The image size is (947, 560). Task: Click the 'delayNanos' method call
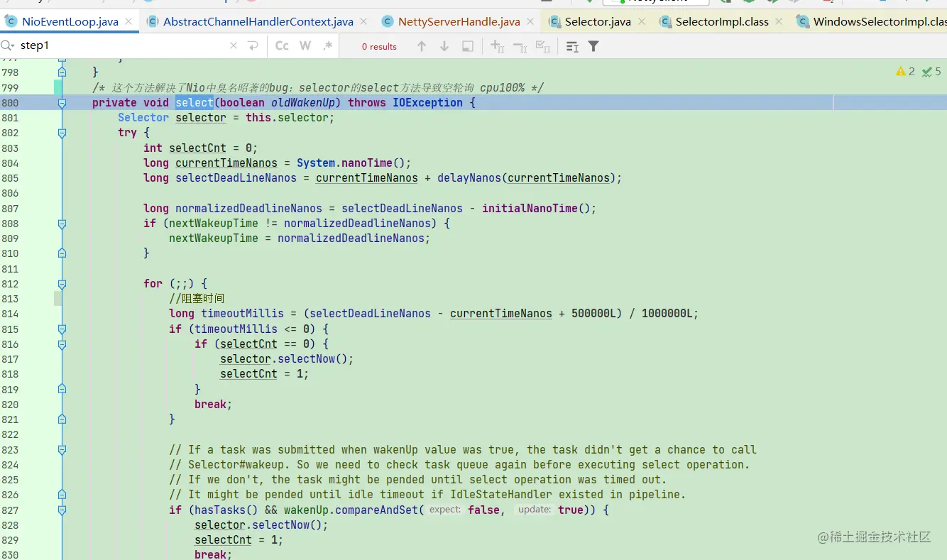(469, 178)
